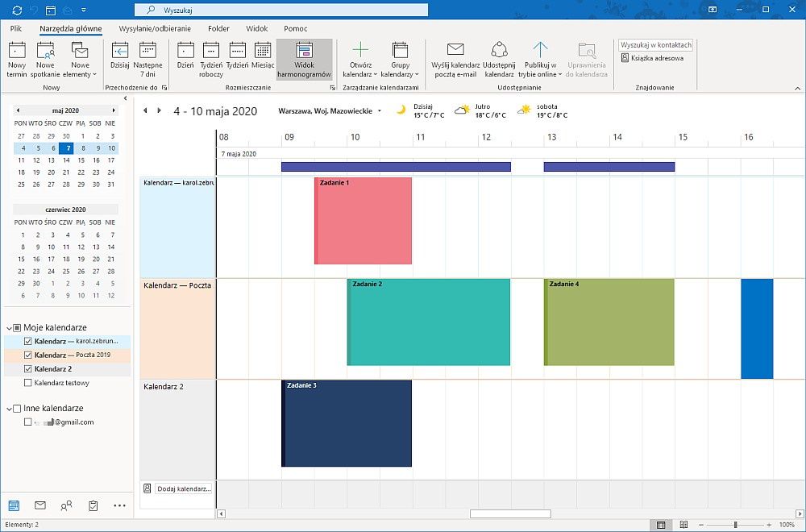Open the Folder tab

[218, 28]
